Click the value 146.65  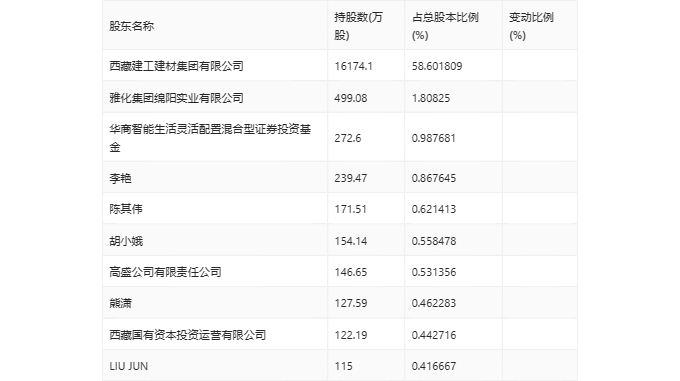pyautogui.click(x=350, y=272)
